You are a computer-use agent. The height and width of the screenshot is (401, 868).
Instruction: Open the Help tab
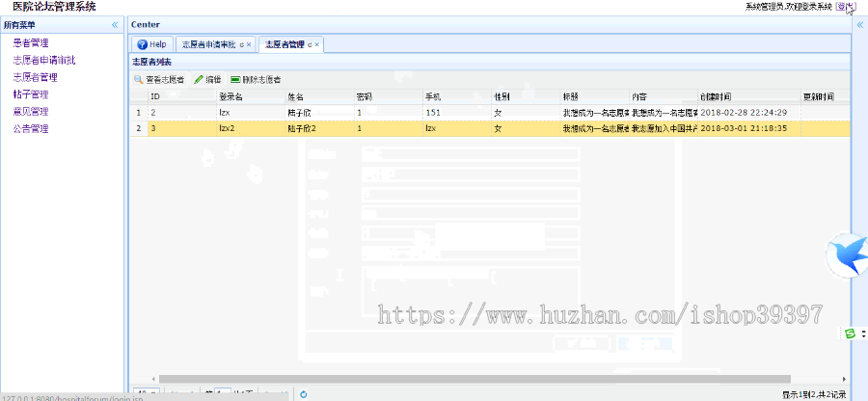pyautogui.click(x=152, y=44)
